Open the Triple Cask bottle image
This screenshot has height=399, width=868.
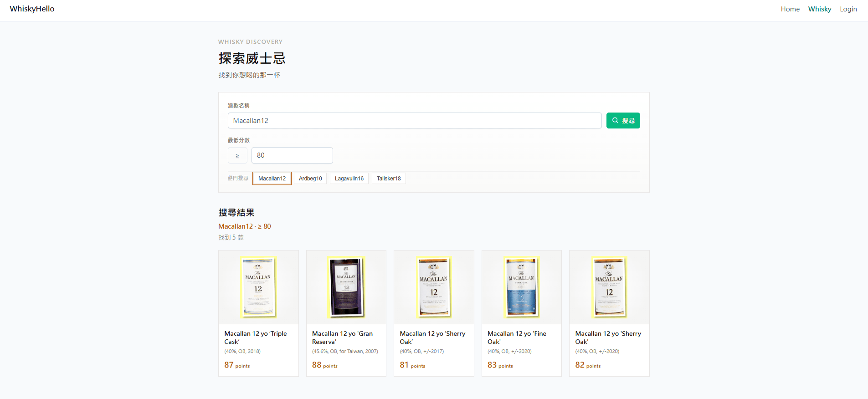click(258, 287)
